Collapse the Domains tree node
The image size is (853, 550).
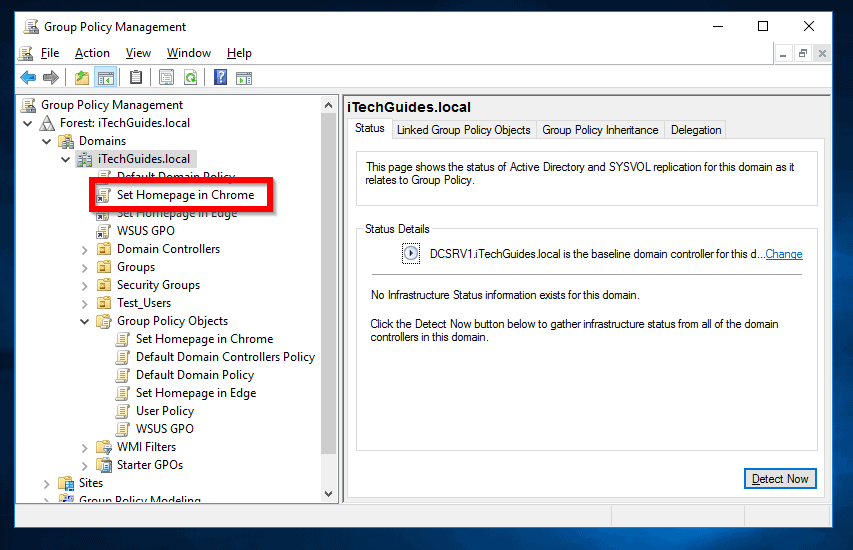[x=47, y=141]
